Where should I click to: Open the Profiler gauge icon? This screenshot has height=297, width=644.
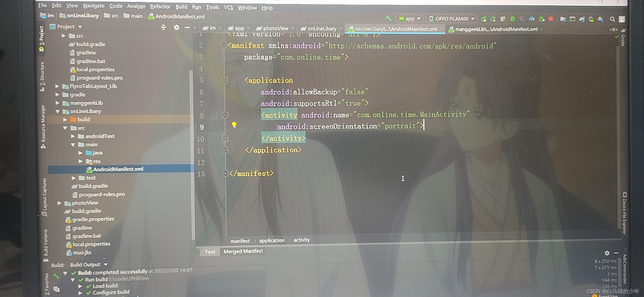click(532, 19)
